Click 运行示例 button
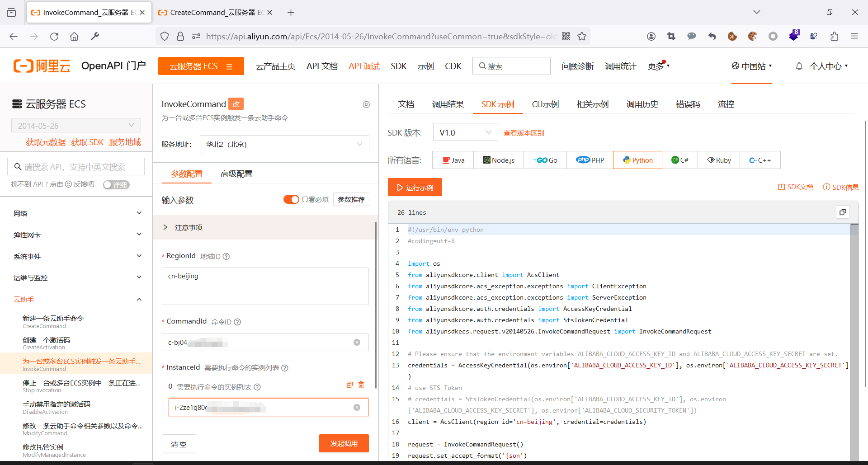Image resolution: width=868 pixels, height=465 pixels. click(x=415, y=187)
